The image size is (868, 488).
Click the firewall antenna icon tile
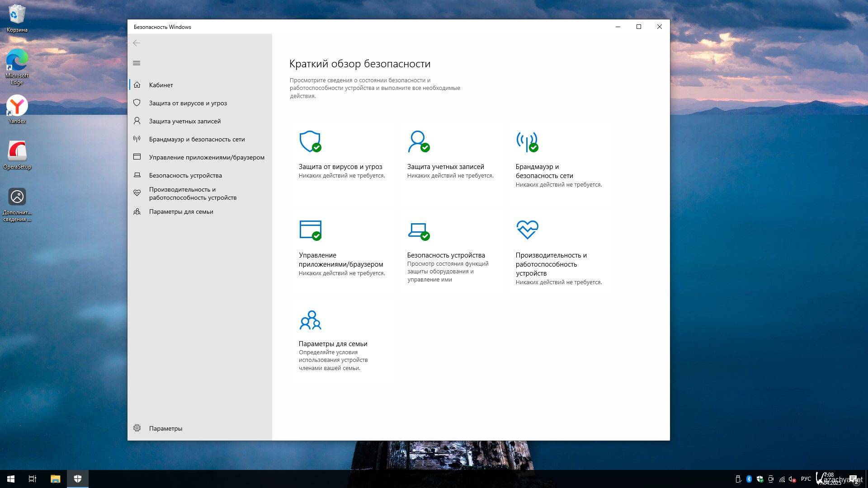[x=527, y=141]
